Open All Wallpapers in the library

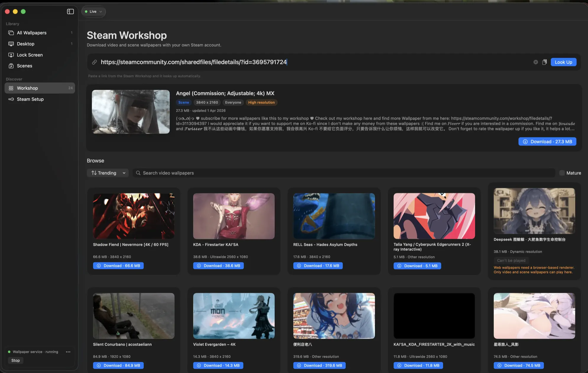[x=40, y=33]
